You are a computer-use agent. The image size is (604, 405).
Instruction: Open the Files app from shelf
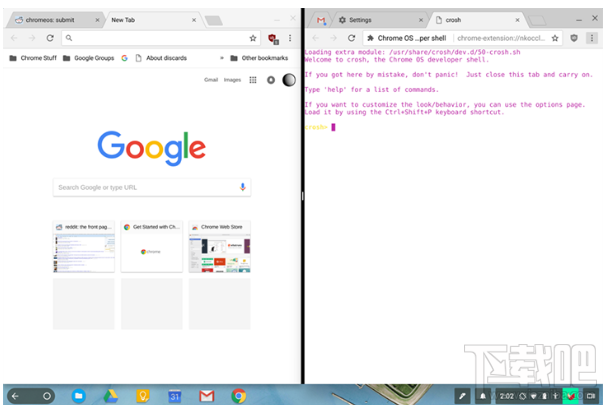coord(79,396)
